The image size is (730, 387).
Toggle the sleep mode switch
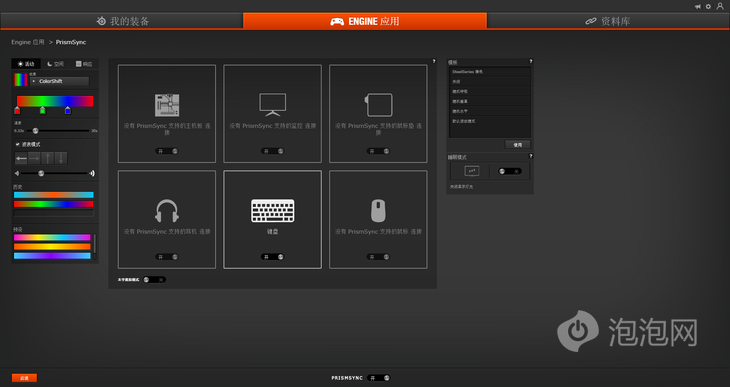click(x=509, y=171)
